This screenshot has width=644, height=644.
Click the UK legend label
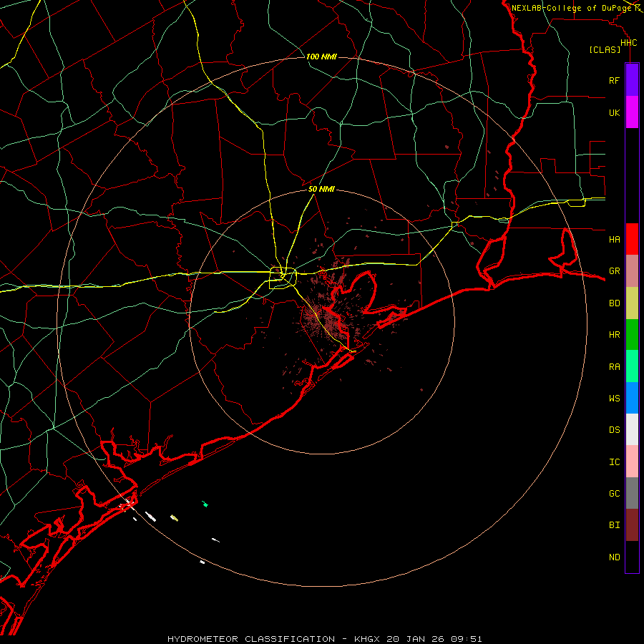pos(614,112)
